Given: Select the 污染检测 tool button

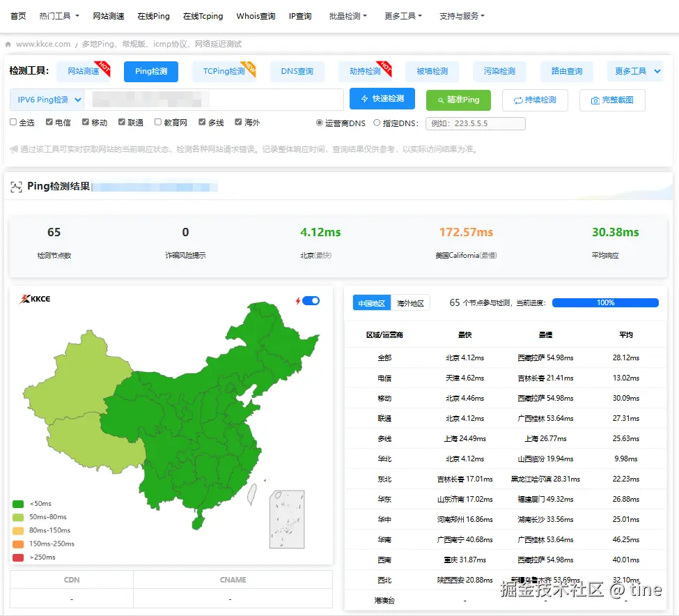Looking at the screenshot, I should 499,72.
